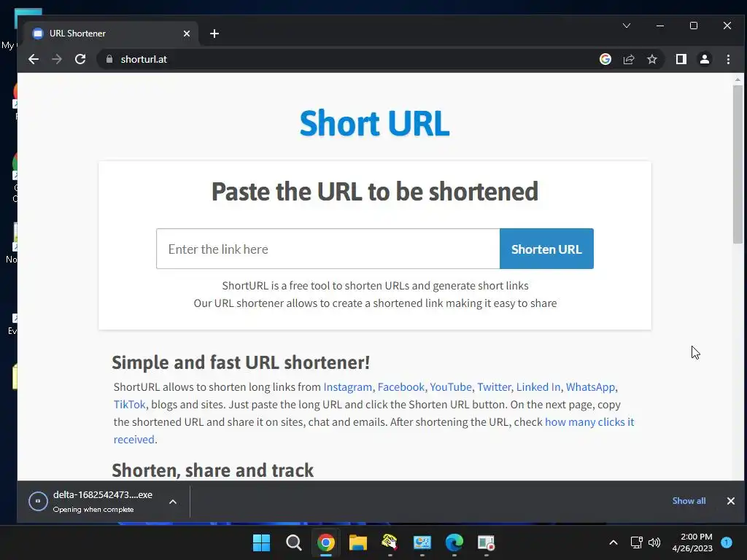Expand the tab search dropdown
747x560 pixels.
(x=627, y=26)
